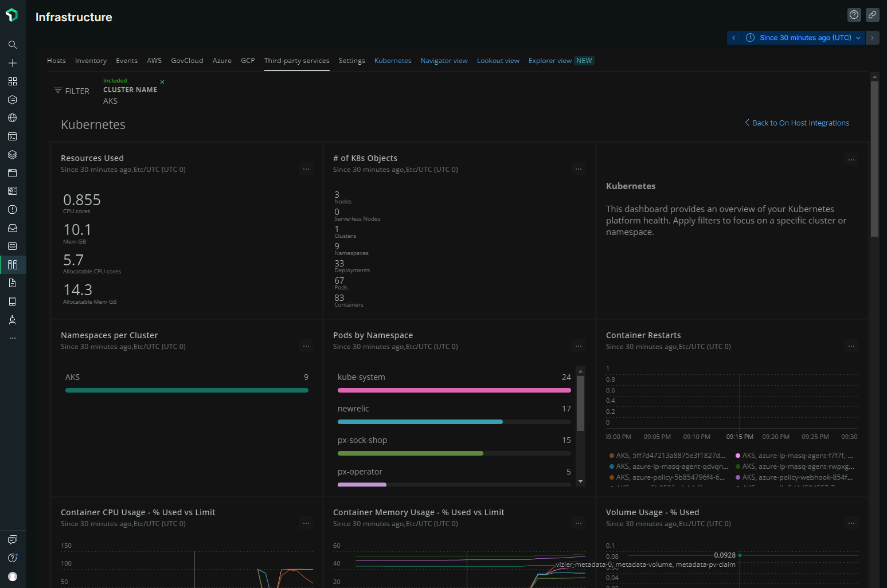Screen dimensions: 887x588
Task: Click the plus add data icon
Action: pyautogui.click(x=13, y=63)
